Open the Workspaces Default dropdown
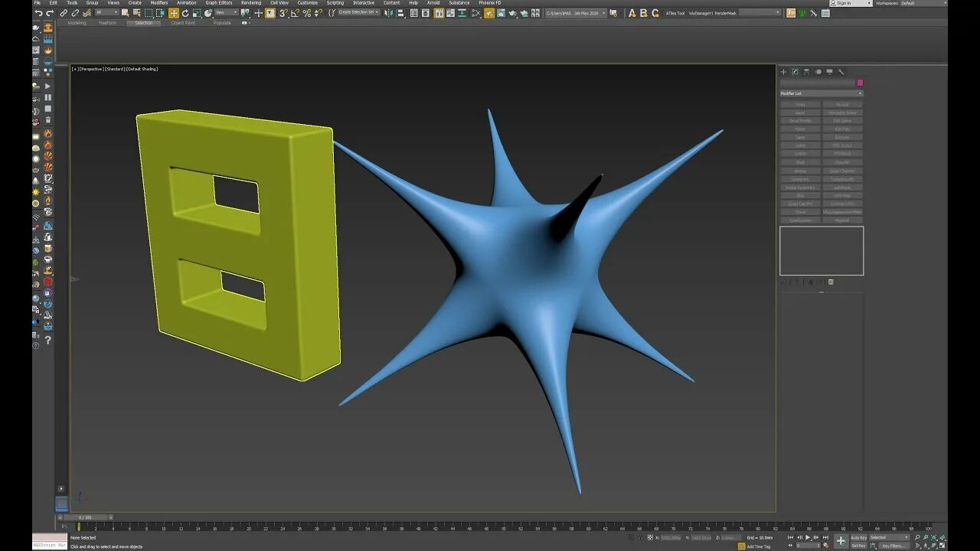Screen dimensions: 980x551 pyautogui.click(x=922, y=3)
